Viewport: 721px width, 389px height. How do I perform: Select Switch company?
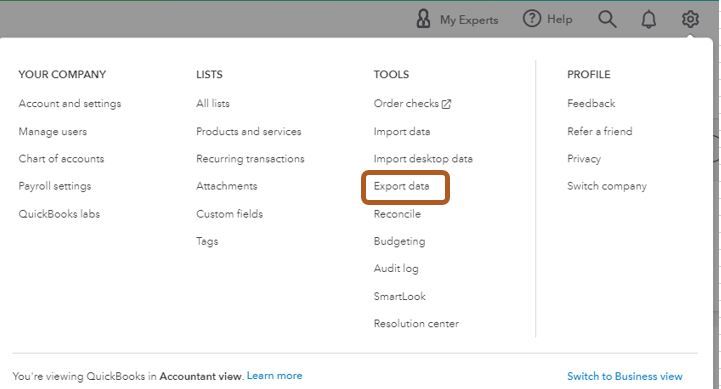[607, 186]
